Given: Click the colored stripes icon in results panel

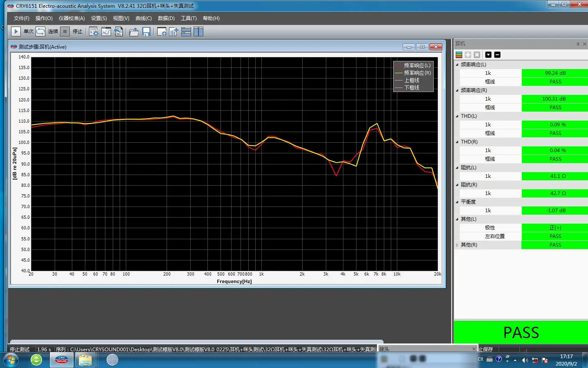Looking at the screenshot, I should 459,55.
